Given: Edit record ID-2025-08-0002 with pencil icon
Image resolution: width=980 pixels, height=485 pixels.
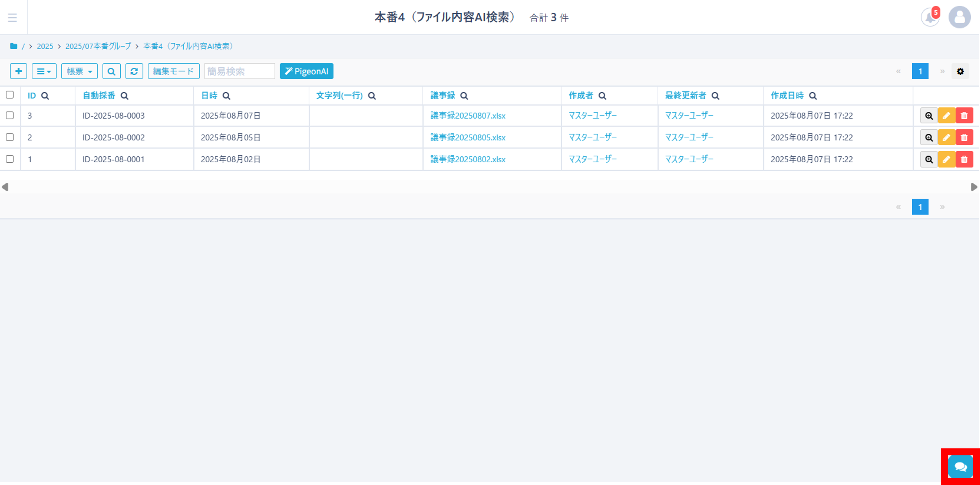Looking at the screenshot, I should [946, 137].
